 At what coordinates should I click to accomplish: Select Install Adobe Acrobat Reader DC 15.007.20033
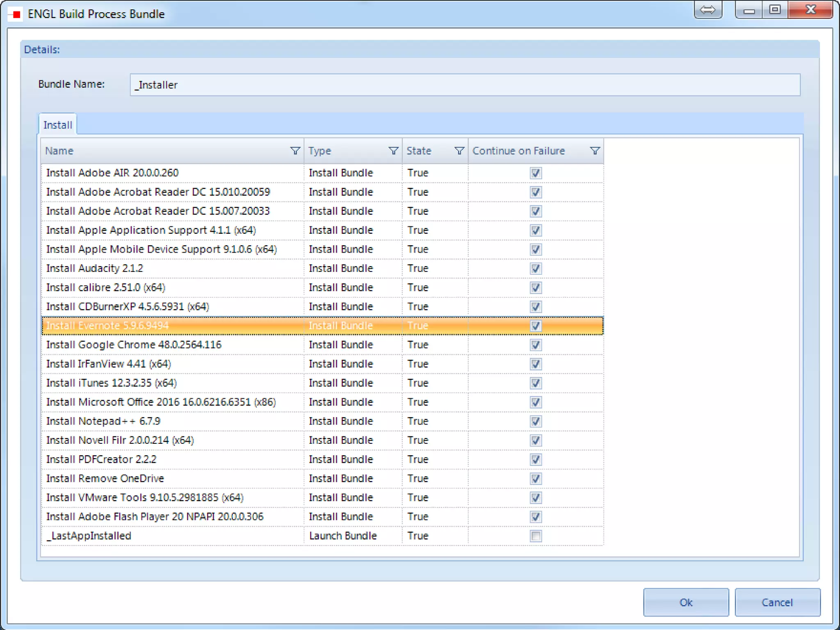(322, 211)
